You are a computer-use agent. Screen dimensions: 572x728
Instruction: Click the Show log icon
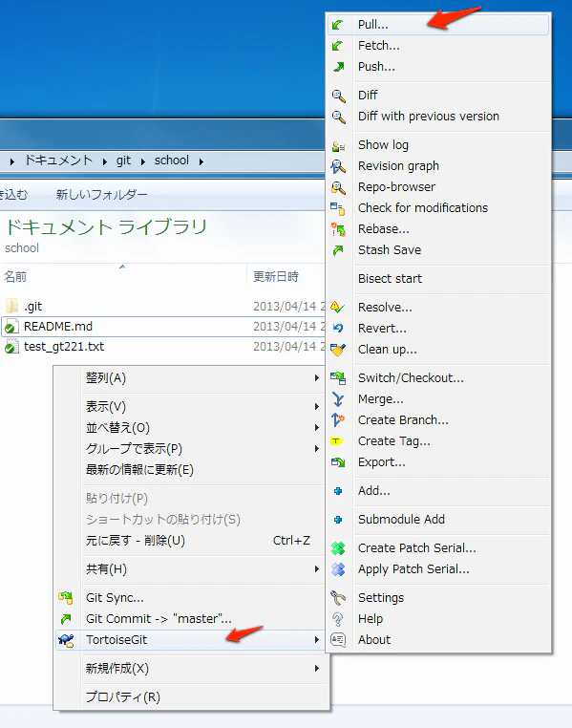click(x=338, y=146)
